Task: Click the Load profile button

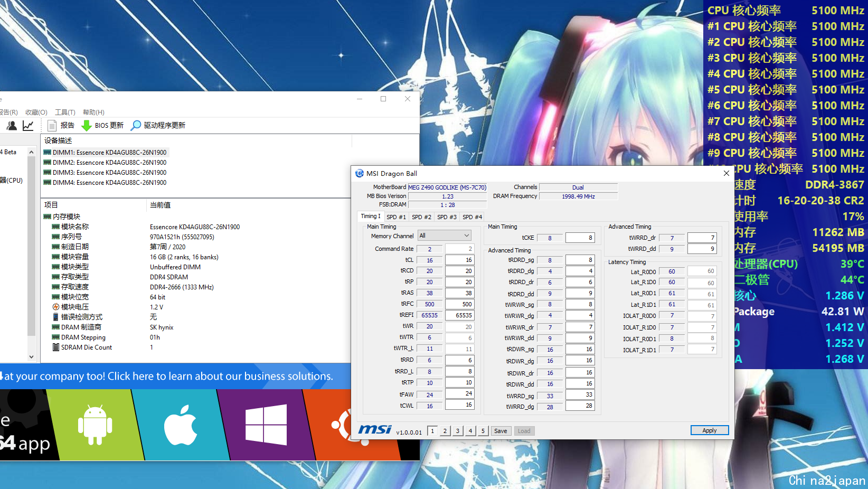Action: point(524,431)
